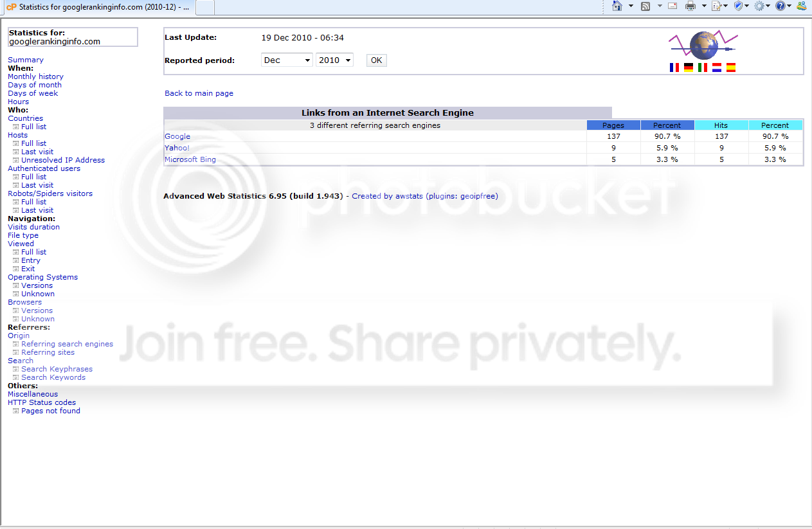Screen dimensions: 812x529
Task: Open Days of week report
Action: point(33,93)
